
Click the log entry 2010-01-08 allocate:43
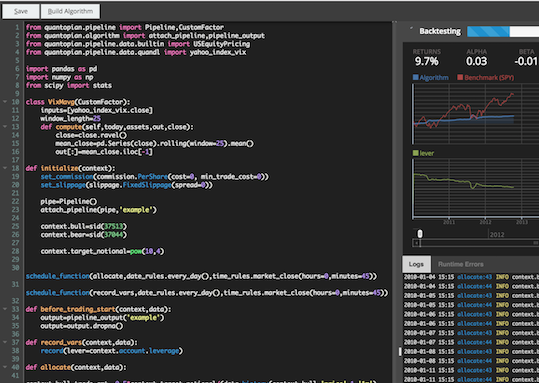point(471,351)
